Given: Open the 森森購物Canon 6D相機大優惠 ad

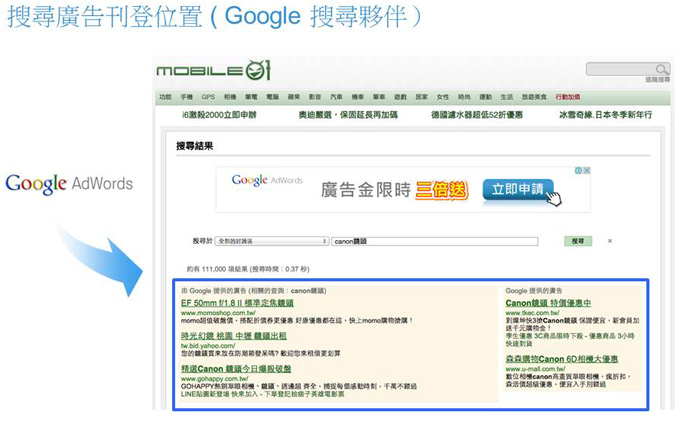Looking at the screenshot, I should 562,359.
